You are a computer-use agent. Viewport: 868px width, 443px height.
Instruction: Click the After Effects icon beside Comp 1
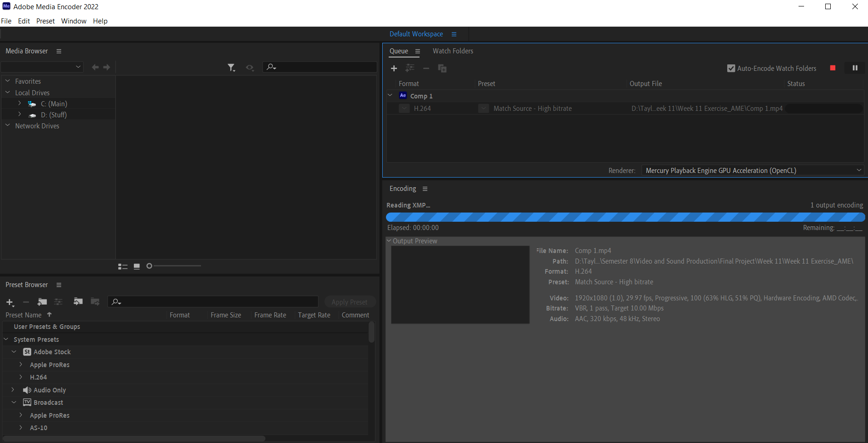(x=403, y=96)
